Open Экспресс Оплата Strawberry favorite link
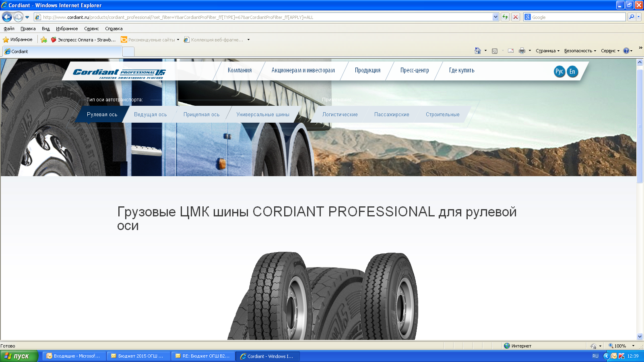The width and height of the screenshot is (644, 362). pyautogui.click(x=83, y=39)
